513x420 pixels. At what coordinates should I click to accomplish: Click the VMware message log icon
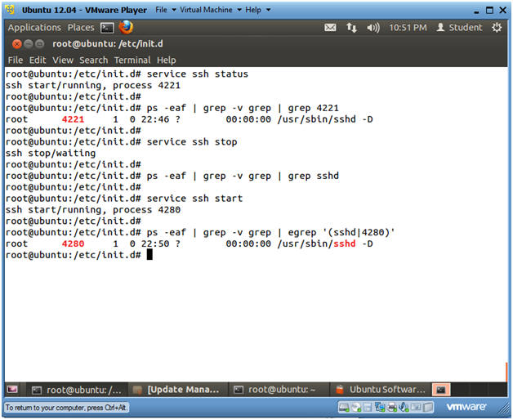[427, 408]
